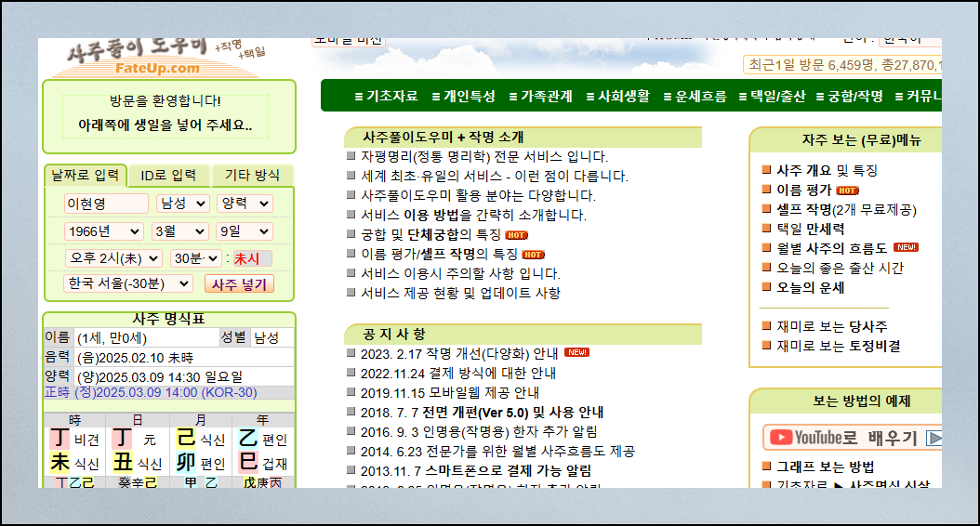Open the 택일/출산 menu
Screen dimensions: 980x526
(772, 97)
